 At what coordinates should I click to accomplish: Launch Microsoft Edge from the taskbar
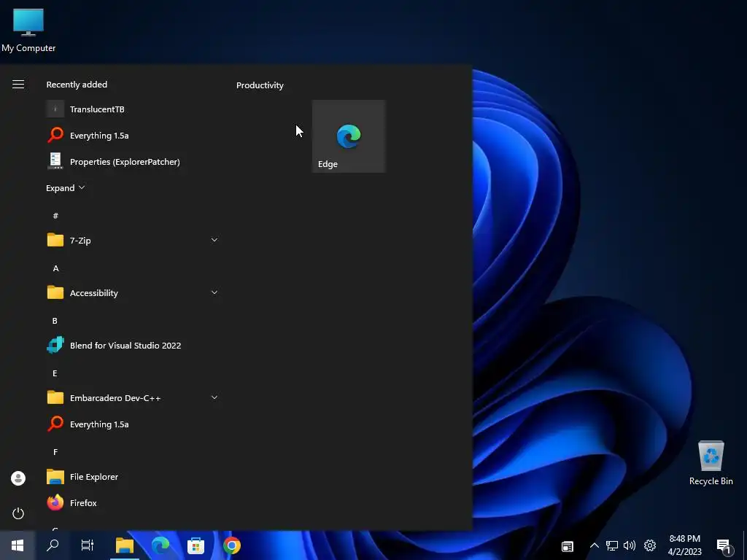(x=160, y=545)
